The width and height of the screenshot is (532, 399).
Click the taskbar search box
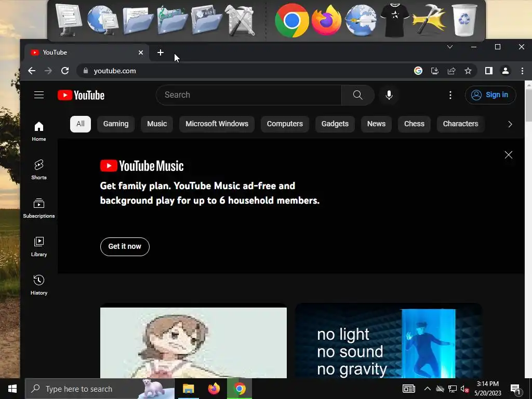[100, 389]
